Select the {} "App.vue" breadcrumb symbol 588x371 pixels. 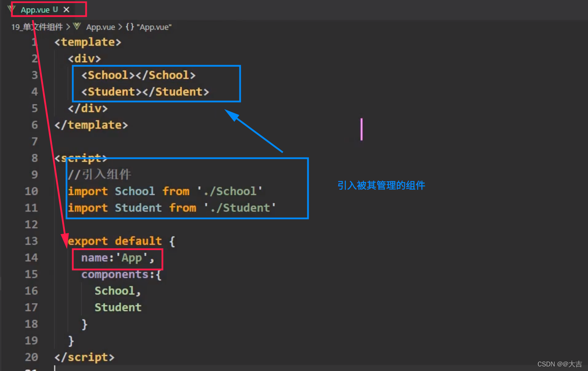click(x=149, y=27)
